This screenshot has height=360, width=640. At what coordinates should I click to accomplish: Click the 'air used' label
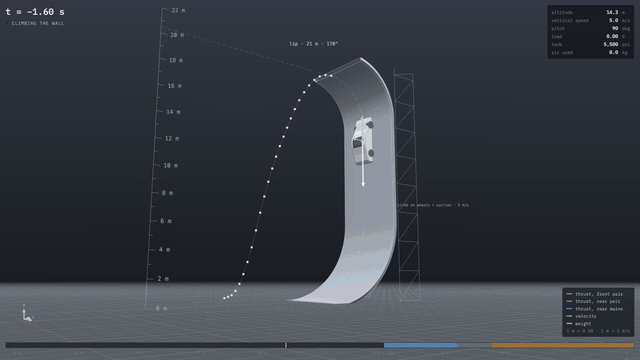(x=562, y=53)
